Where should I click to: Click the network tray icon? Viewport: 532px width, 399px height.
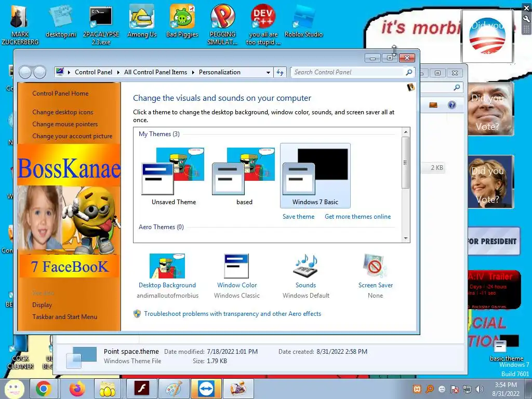pos(467,389)
